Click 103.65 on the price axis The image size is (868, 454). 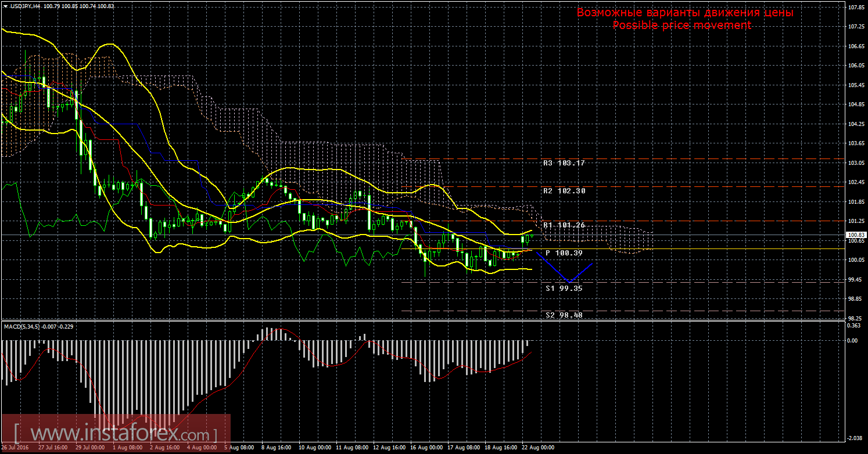point(856,143)
